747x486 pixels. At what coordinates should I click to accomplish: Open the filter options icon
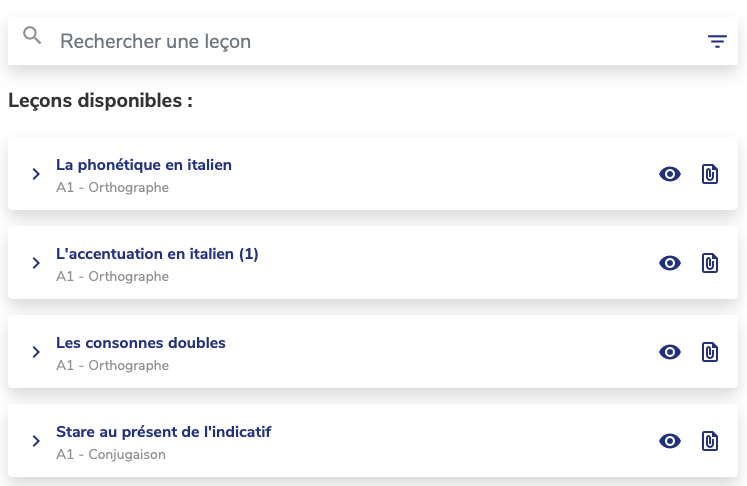[x=717, y=41]
